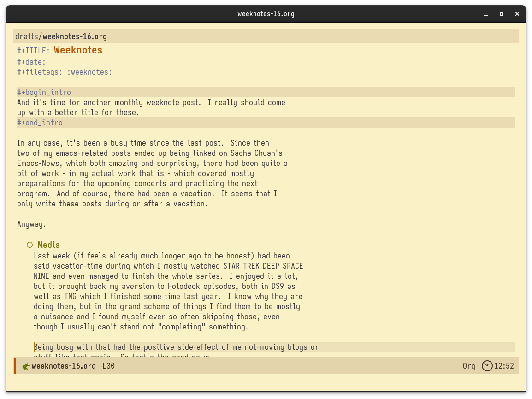Click the #+end_intro block delimiter
The image size is (532, 399).
pyautogui.click(x=40, y=123)
